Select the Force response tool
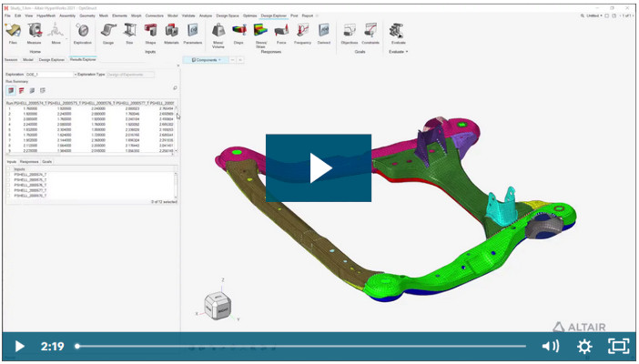Viewport: 639px width, 364px height. click(281, 34)
